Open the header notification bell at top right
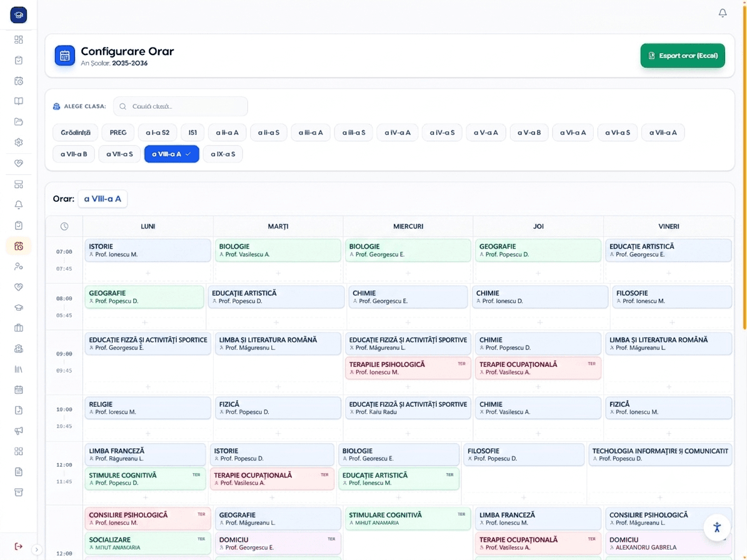 [723, 13]
